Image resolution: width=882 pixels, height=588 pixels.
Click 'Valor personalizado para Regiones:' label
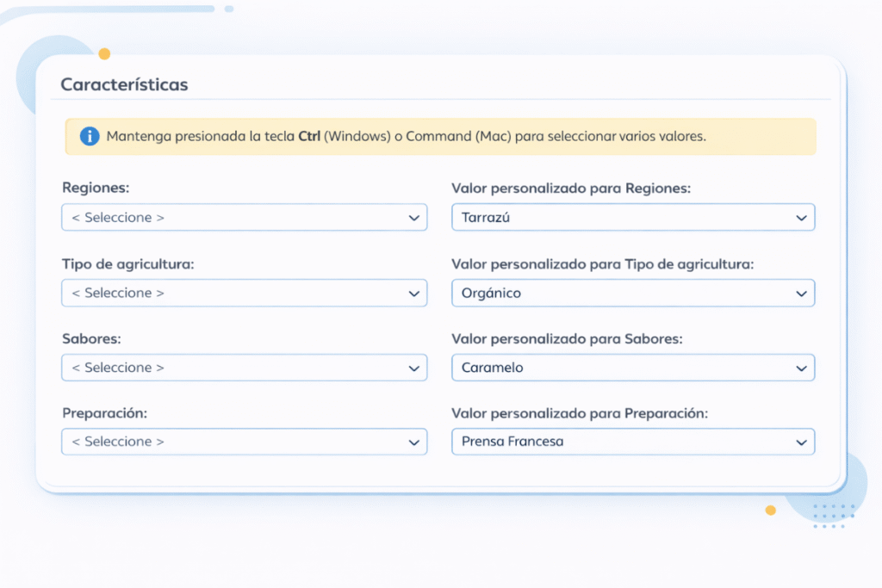click(x=571, y=189)
